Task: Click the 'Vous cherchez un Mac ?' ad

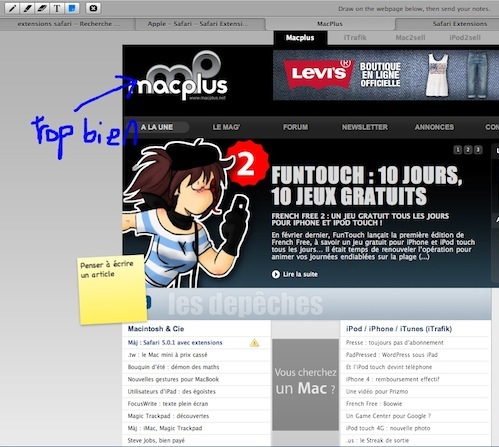Action: pos(305,384)
